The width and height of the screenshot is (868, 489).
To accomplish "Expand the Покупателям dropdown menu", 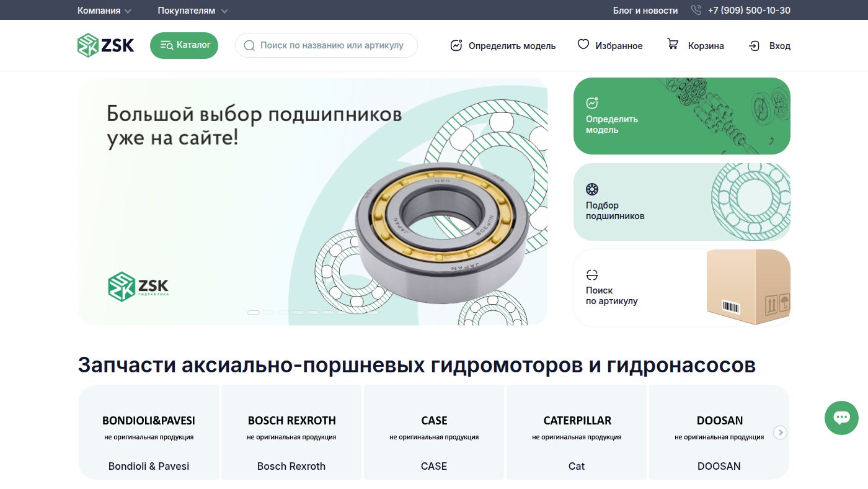I will click(x=193, y=11).
